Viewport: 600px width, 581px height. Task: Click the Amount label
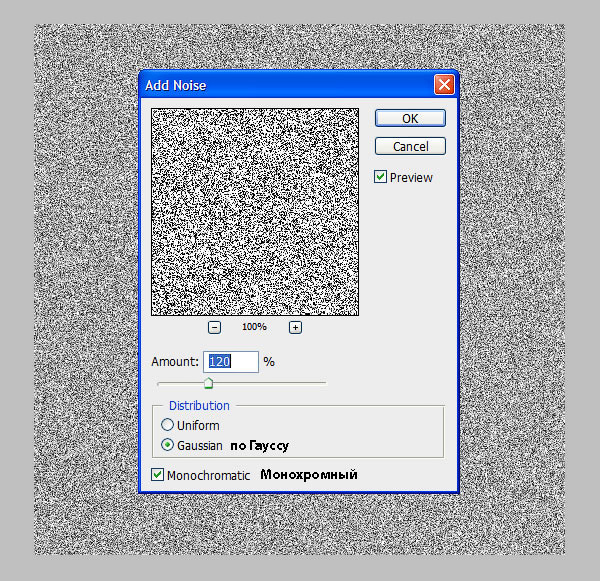point(175,362)
